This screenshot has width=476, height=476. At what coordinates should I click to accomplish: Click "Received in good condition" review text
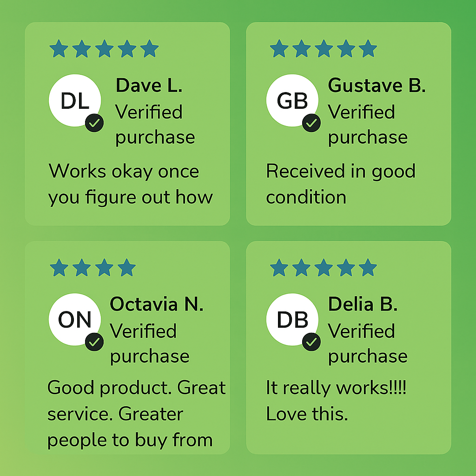tap(340, 184)
